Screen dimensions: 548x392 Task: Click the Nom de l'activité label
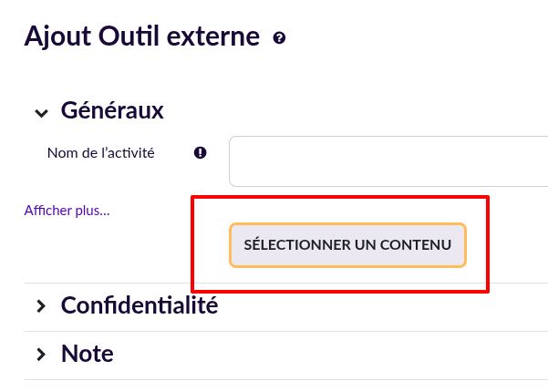(100, 153)
